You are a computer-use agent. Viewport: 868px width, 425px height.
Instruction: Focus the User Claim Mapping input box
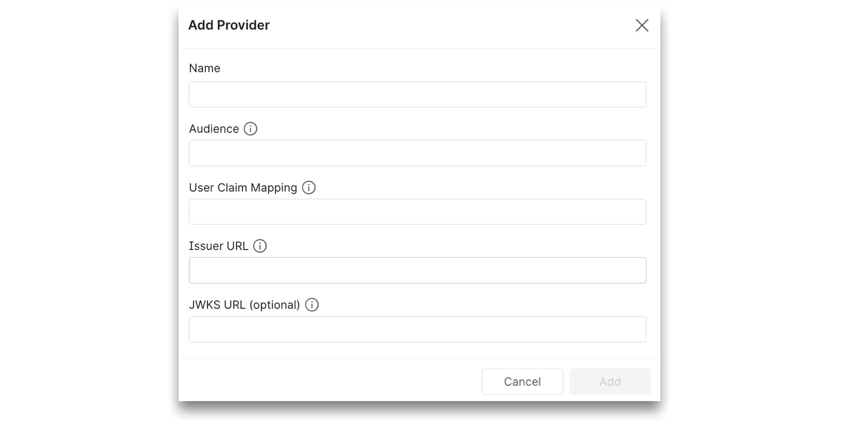[x=417, y=212]
